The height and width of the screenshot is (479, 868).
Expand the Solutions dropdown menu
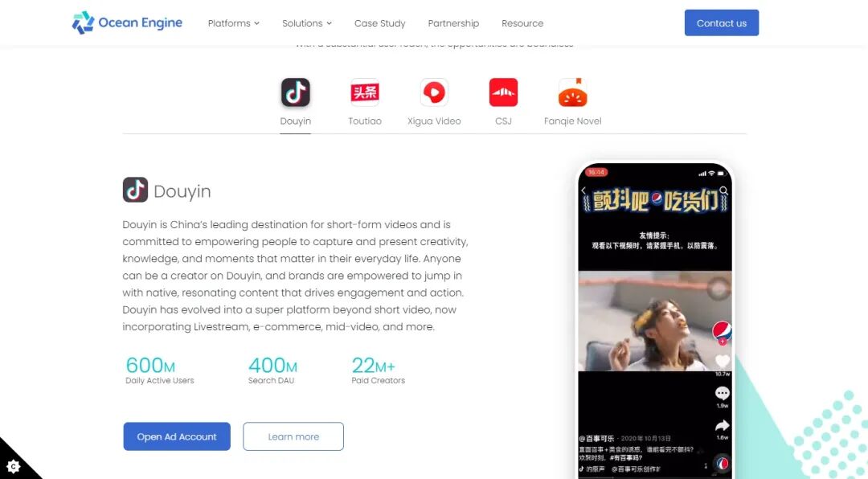click(x=307, y=23)
